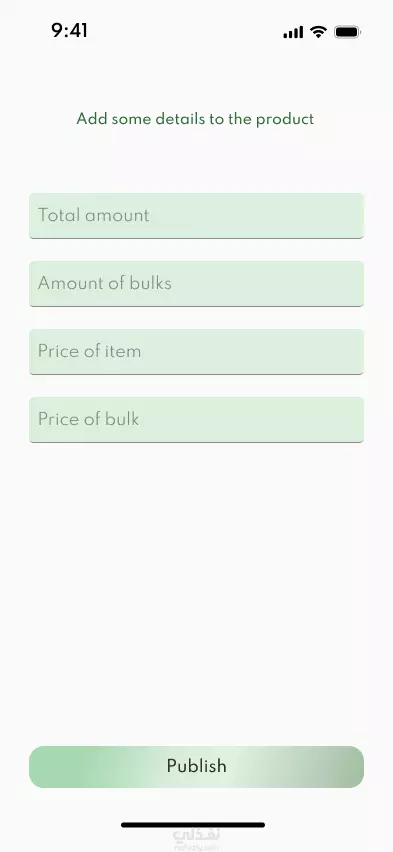Screen dimensions: 393x852
Task: Focus the Total amount input field
Action: pos(196,216)
